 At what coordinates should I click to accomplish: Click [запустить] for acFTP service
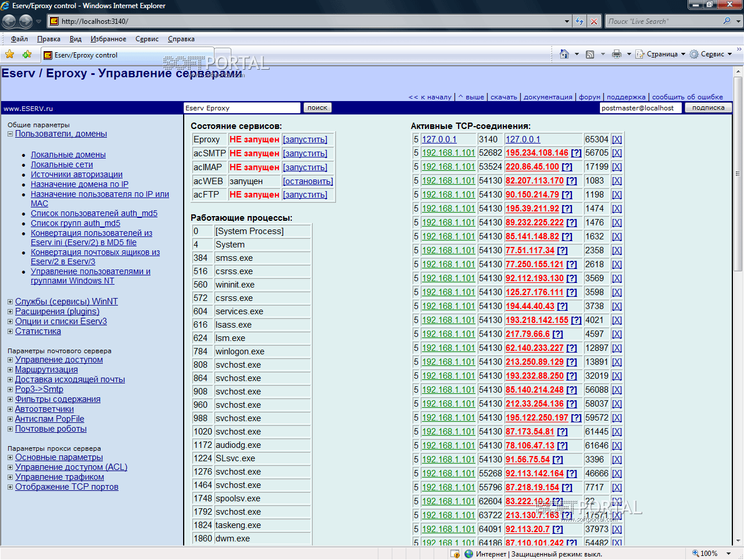305,195
